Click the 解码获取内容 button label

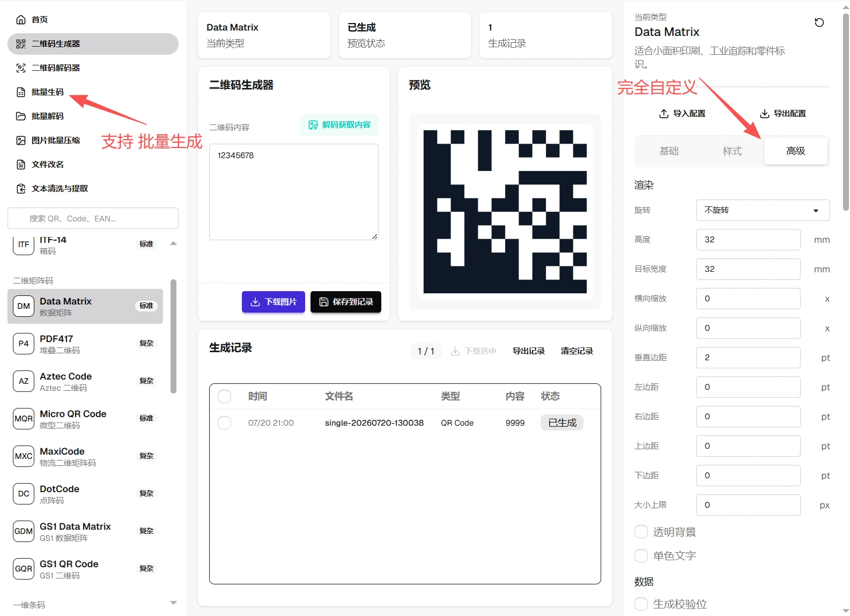(x=346, y=125)
